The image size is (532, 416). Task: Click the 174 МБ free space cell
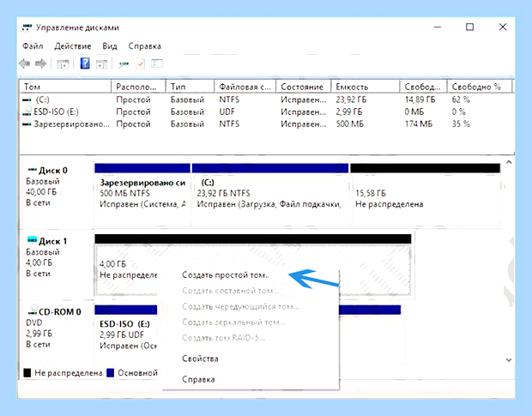click(x=419, y=124)
